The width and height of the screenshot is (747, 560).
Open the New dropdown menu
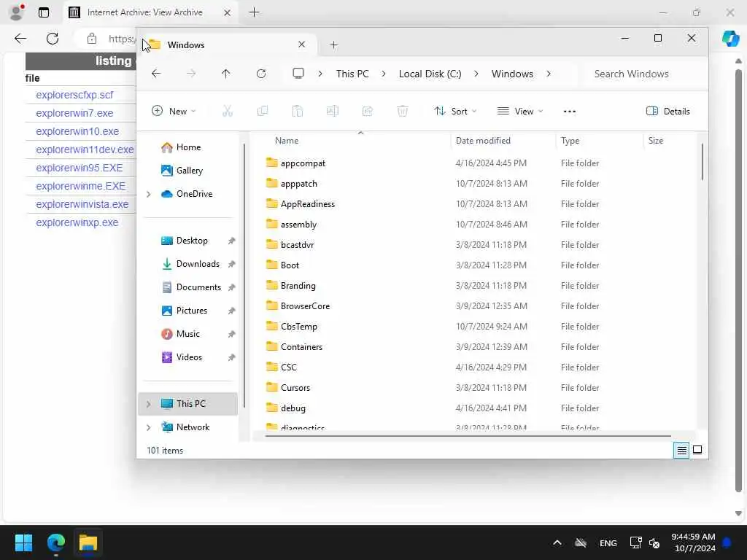[174, 111]
